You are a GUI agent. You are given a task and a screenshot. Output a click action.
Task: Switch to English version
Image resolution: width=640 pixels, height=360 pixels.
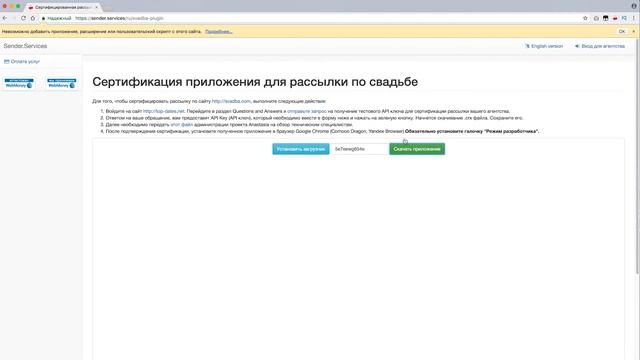(x=544, y=46)
